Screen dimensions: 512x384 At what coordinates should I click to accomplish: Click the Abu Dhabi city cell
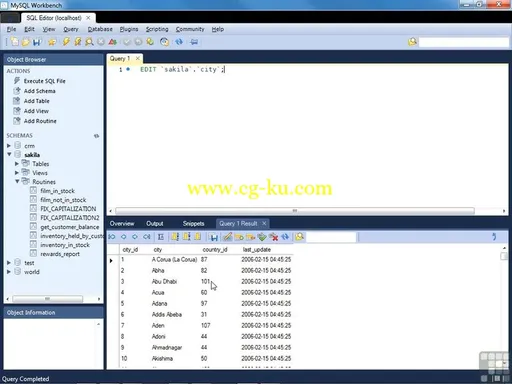point(164,281)
